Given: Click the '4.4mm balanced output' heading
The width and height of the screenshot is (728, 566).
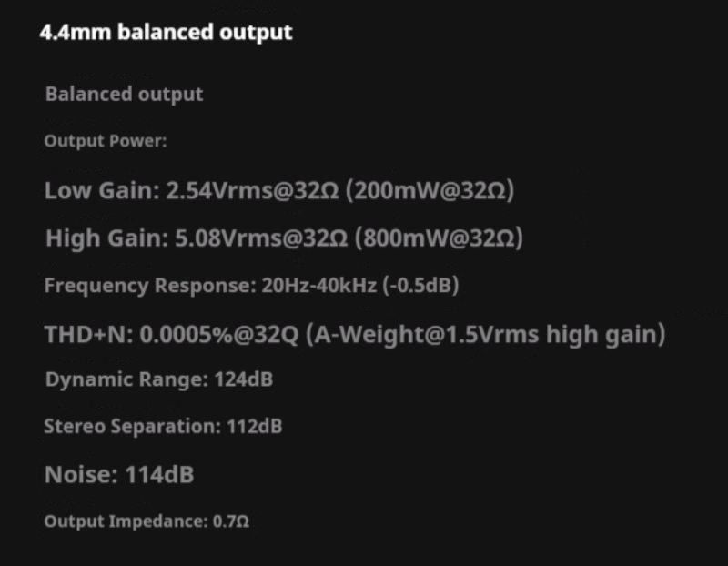Looking at the screenshot, I should pos(167,33).
